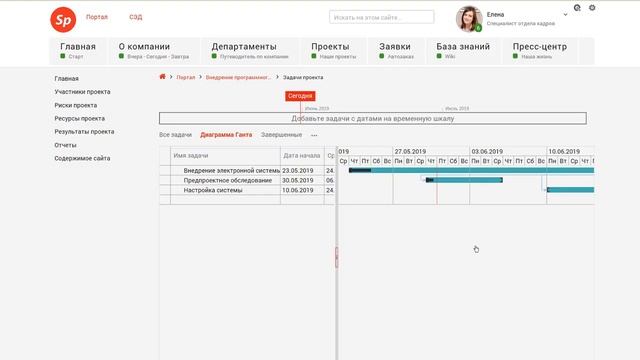Switch to Все задачи view

pyautogui.click(x=176, y=135)
